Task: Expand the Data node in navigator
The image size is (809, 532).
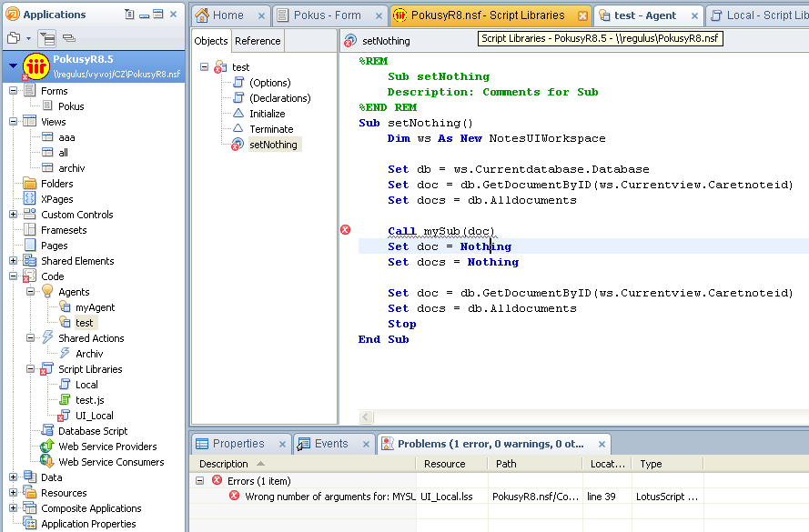Action: coord(14,477)
